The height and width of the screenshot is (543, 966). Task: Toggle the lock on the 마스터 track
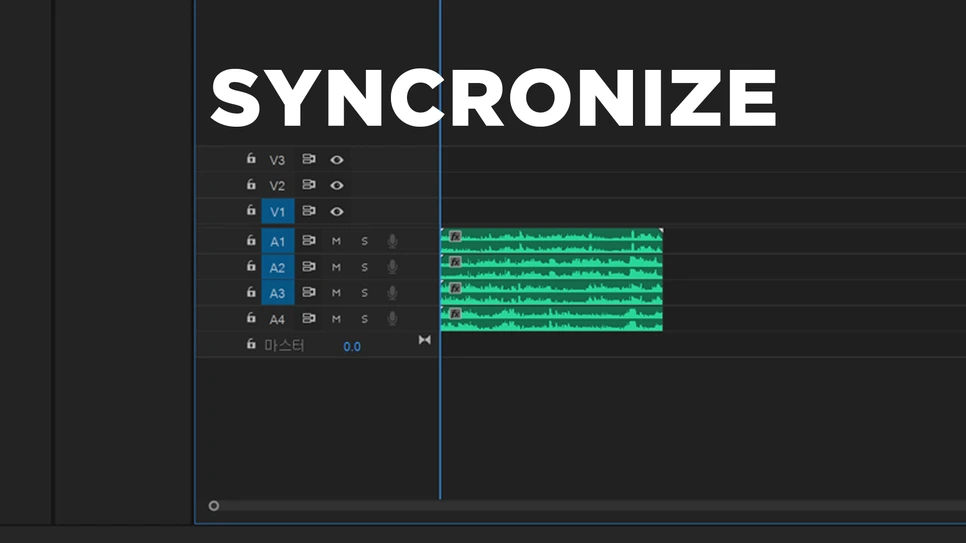point(251,343)
